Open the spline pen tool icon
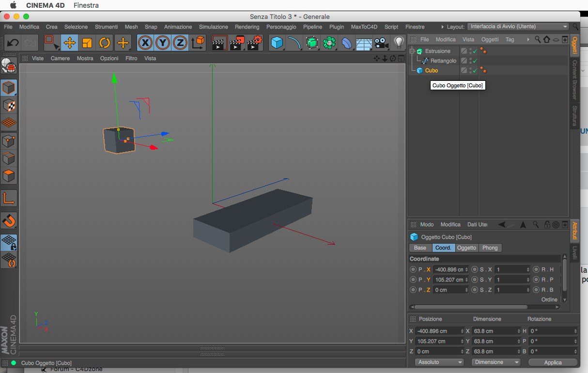This screenshot has height=373, width=588. pos(294,43)
